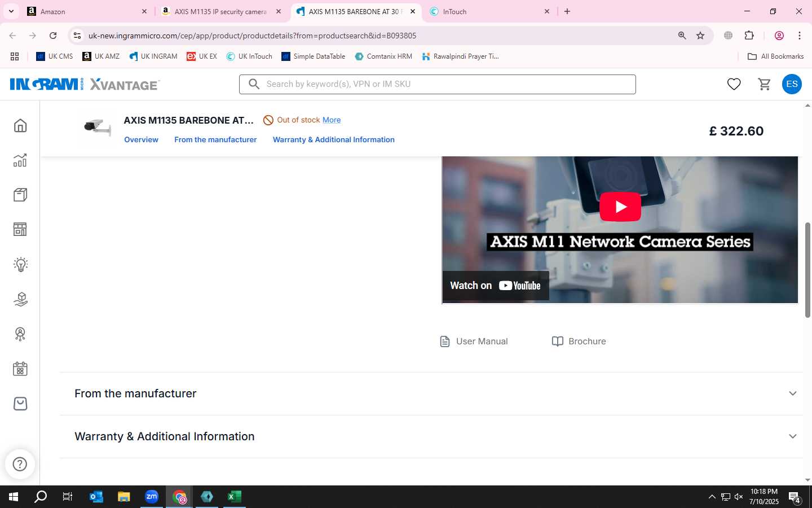
Task: Click the product thumbnail image in header
Action: (x=97, y=128)
